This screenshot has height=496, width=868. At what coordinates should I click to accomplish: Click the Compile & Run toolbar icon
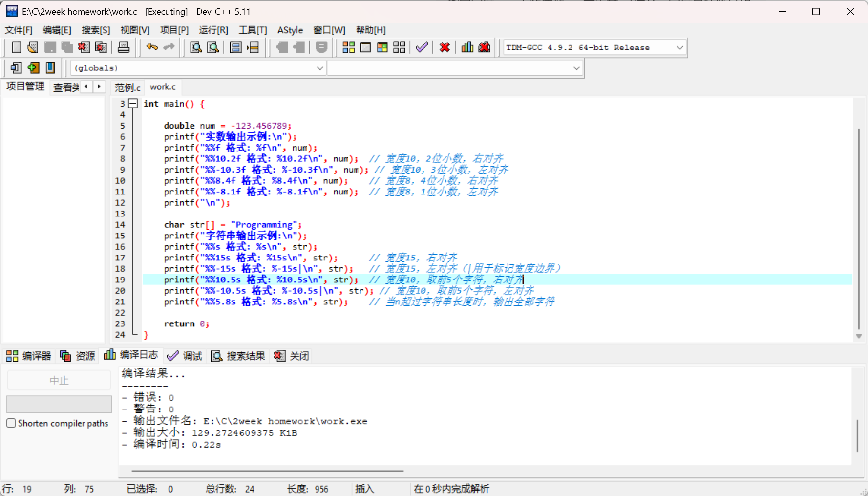(x=382, y=47)
